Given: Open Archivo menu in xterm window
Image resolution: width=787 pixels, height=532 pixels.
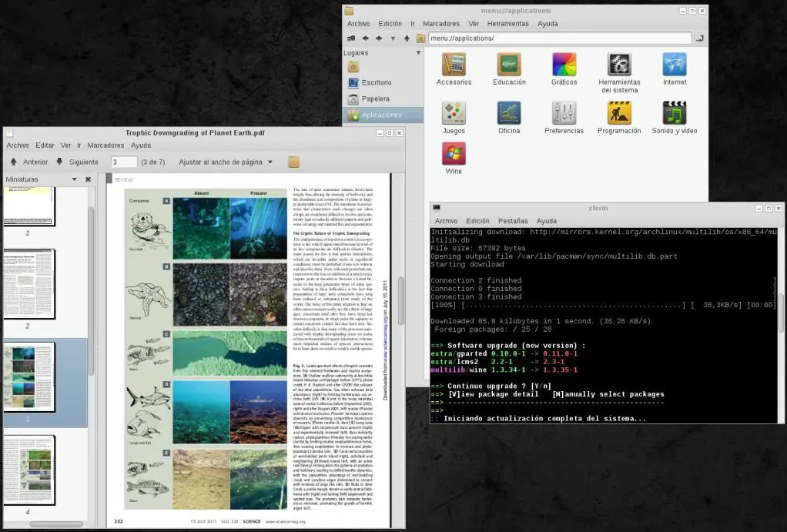Looking at the screenshot, I should (446, 221).
